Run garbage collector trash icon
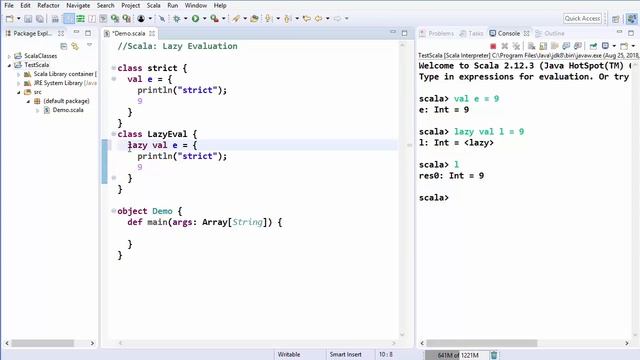The height and width of the screenshot is (360, 640). tap(494, 355)
